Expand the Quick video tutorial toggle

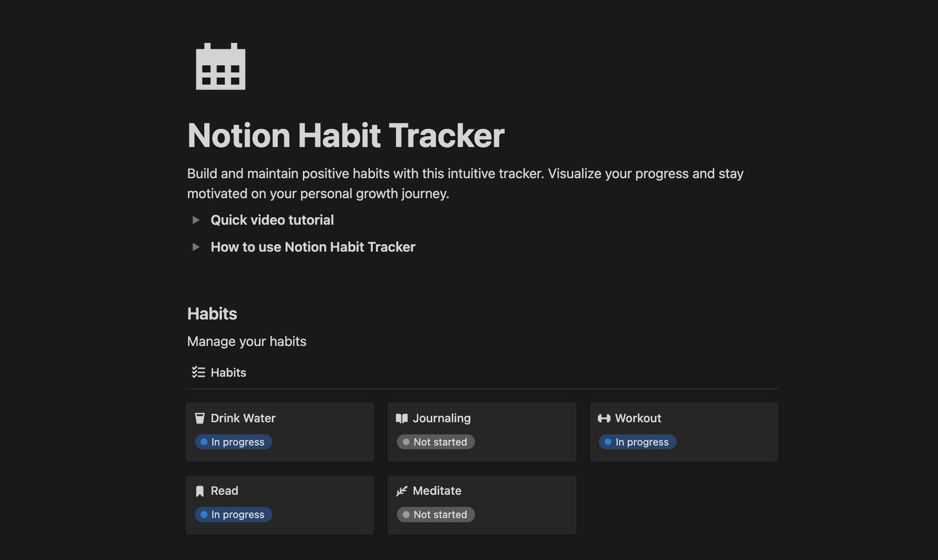[x=196, y=220]
